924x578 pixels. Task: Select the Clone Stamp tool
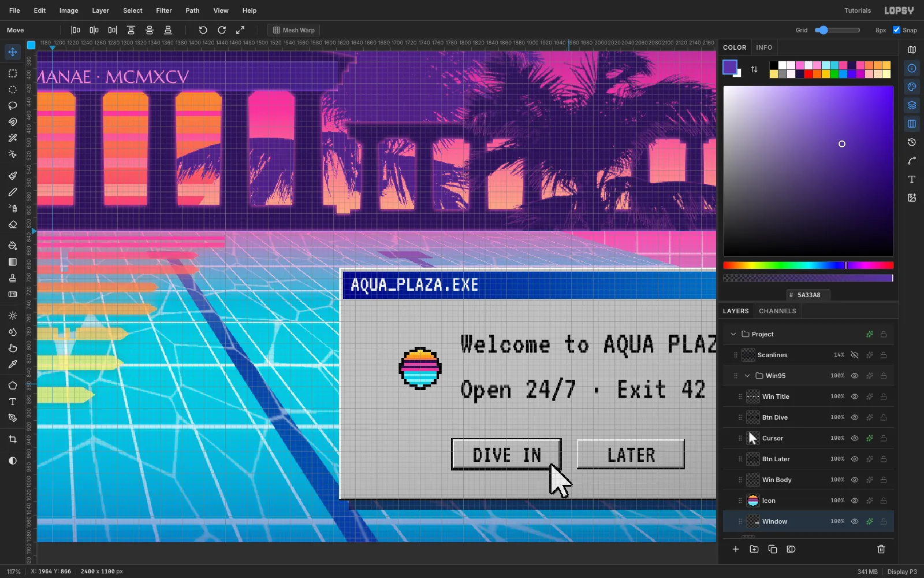pyautogui.click(x=13, y=278)
